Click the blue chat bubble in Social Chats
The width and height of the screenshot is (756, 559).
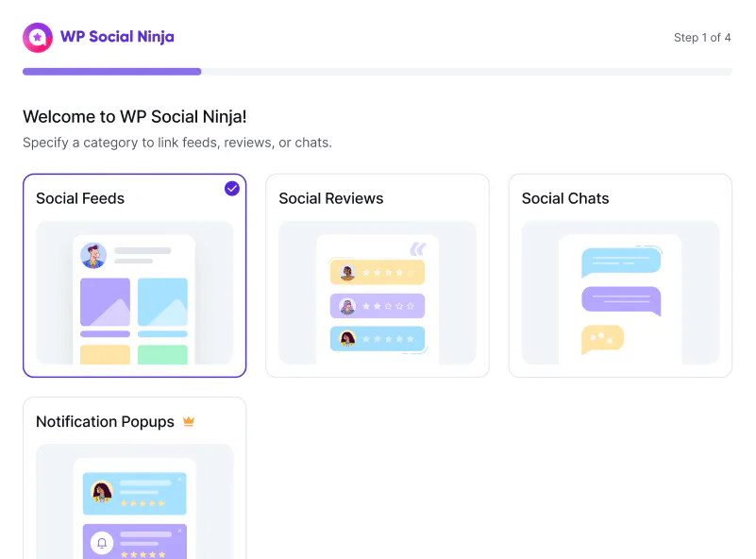(x=621, y=263)
